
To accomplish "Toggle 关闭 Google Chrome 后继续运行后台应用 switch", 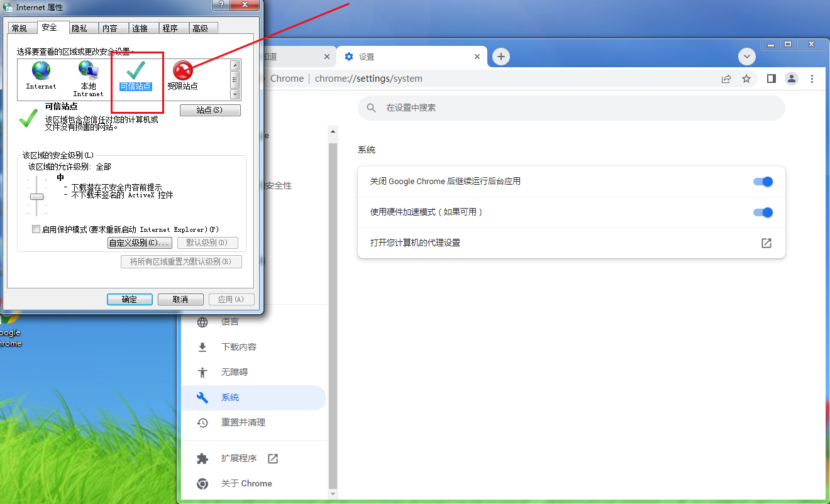I will point(763,182).
